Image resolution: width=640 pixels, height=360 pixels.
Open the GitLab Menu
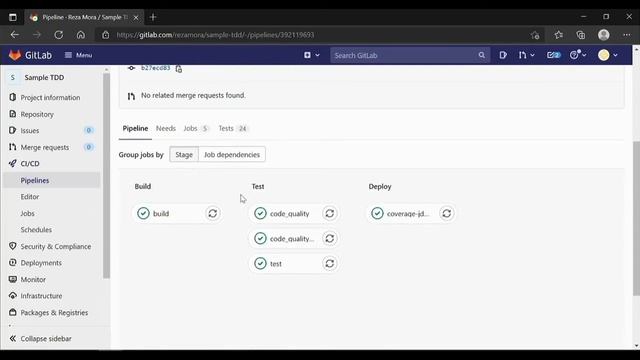78,55
